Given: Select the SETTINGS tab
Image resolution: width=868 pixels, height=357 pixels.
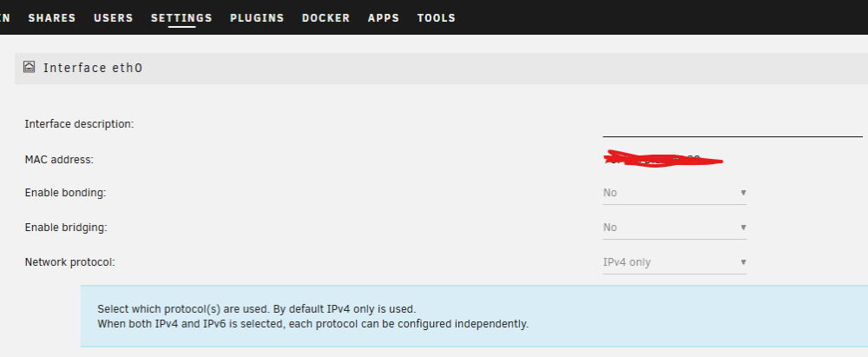Looking at the screenshot, I should tap(181, 17).
